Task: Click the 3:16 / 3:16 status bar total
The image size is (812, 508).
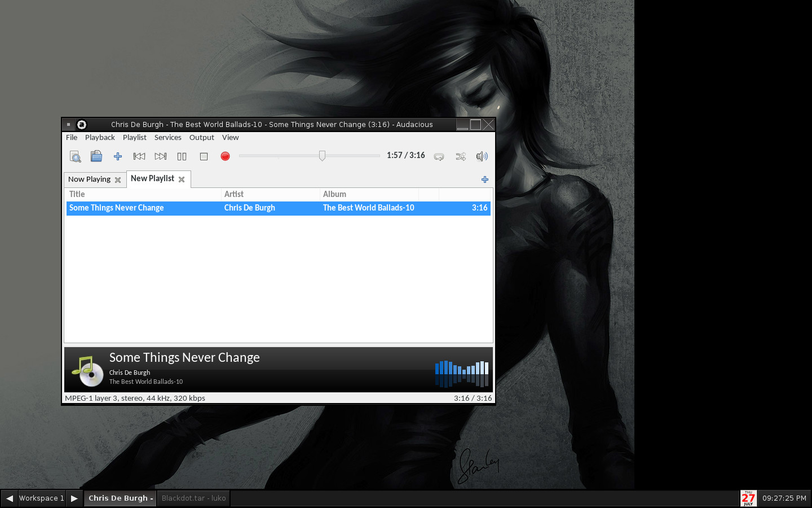Action: (473, 398)
